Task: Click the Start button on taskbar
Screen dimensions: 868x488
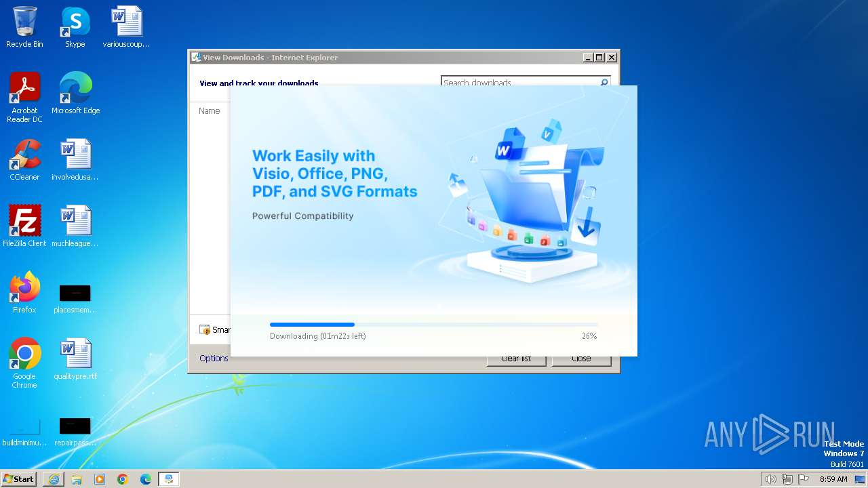Action: tap(19, 479)
